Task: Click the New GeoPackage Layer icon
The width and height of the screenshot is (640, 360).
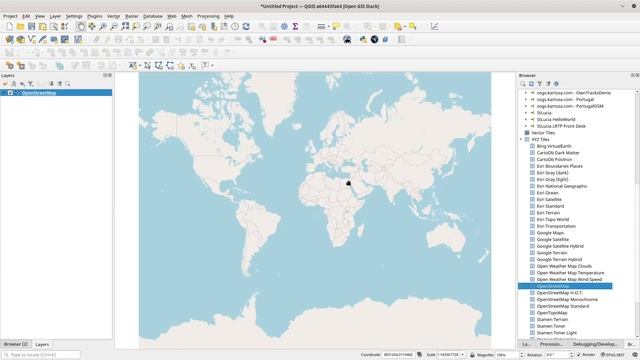Action: (x=20, y=40)
